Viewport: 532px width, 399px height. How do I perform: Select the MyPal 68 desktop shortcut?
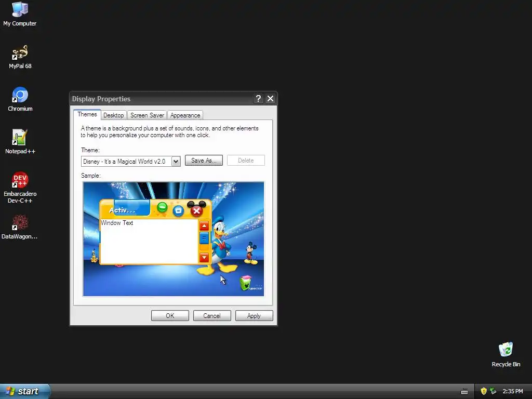point(20,57)
